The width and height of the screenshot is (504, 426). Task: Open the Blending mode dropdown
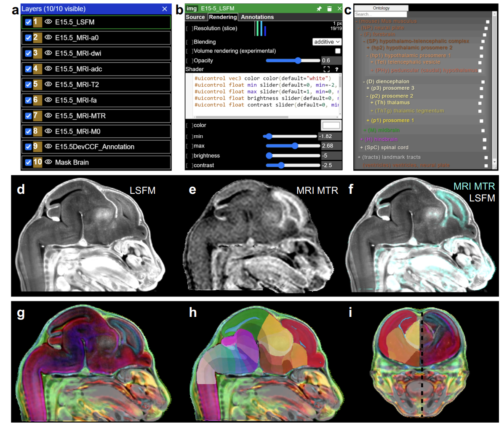(x=327, y=42)
